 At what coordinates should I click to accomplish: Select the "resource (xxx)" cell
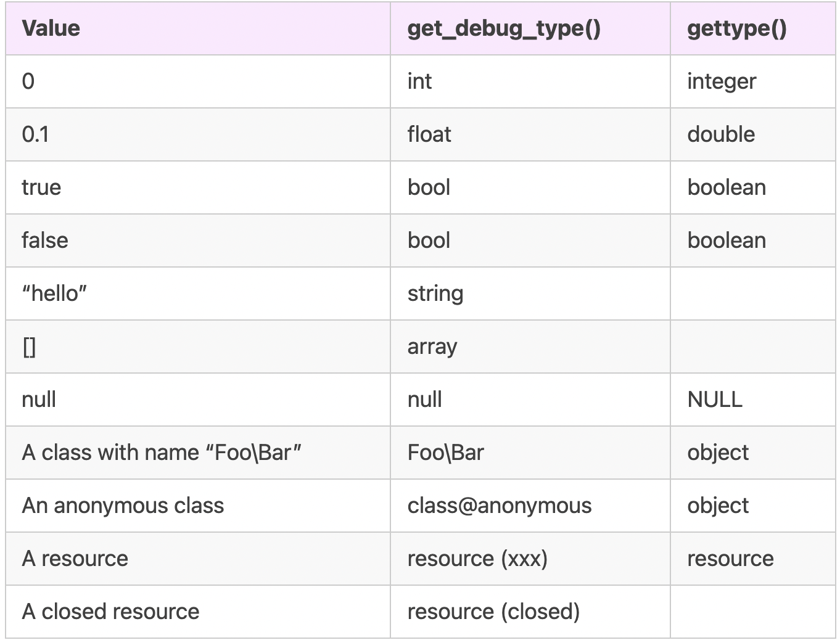(477, 559)
